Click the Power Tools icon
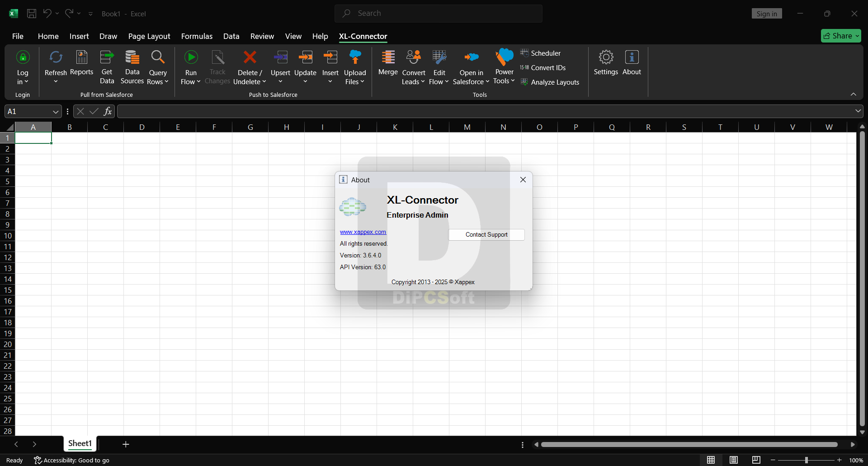This screenshot has width=868, height=466. pyautogui.click(x=504, y=57)
